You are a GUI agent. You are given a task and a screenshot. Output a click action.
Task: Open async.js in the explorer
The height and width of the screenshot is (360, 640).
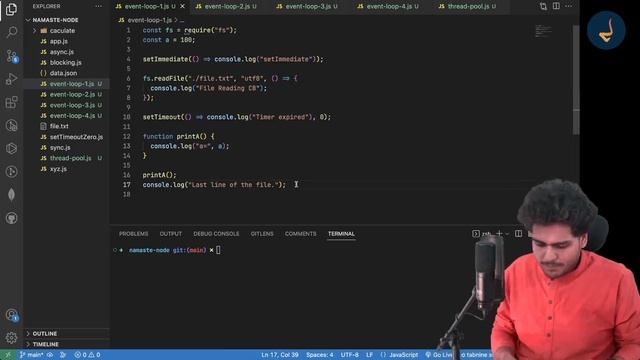(x=67, y=52)
